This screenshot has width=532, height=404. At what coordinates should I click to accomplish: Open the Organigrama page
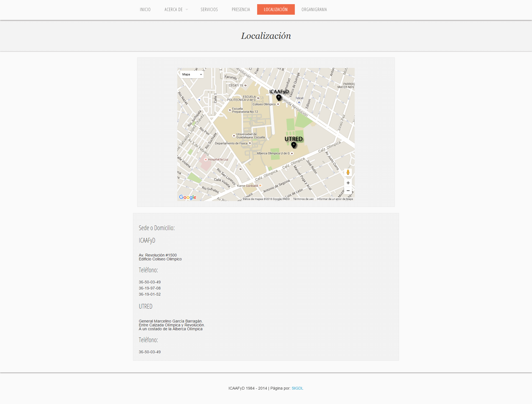pos(314,10)
